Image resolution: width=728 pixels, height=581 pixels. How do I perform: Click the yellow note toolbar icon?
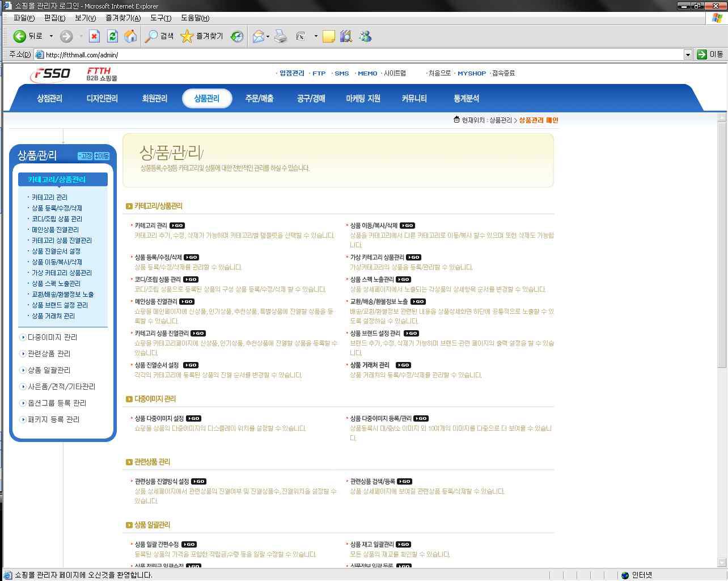point(328,36)
